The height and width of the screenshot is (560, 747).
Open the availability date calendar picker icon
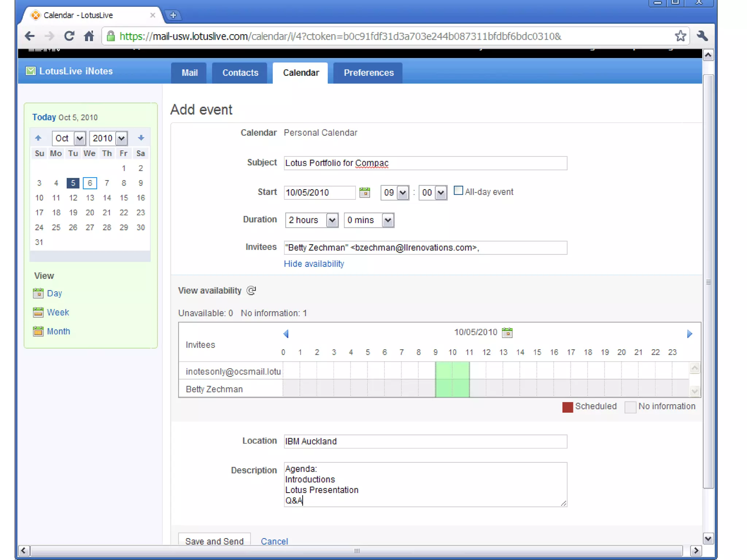coord(507,332)
